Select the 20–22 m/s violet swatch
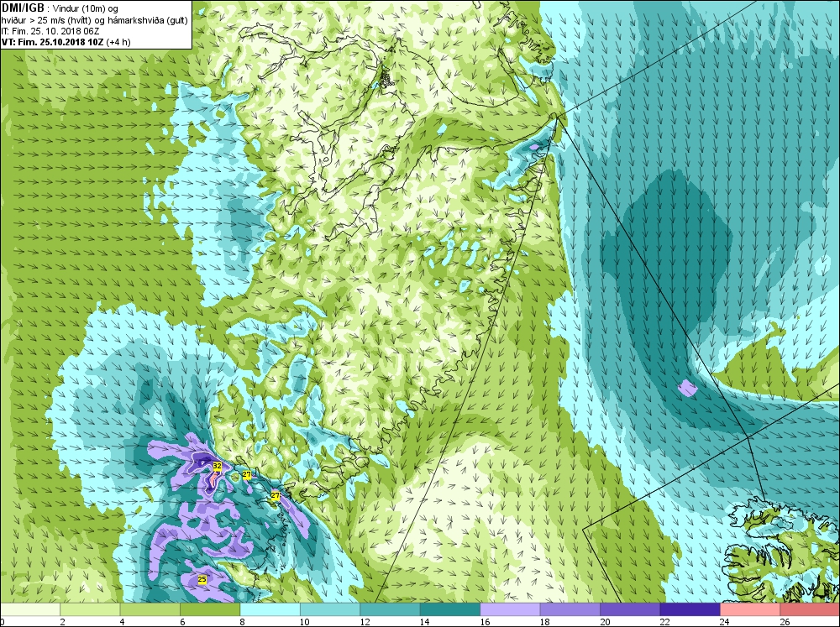The width and height of the screenshot is (840, 627). click(630, 610)
